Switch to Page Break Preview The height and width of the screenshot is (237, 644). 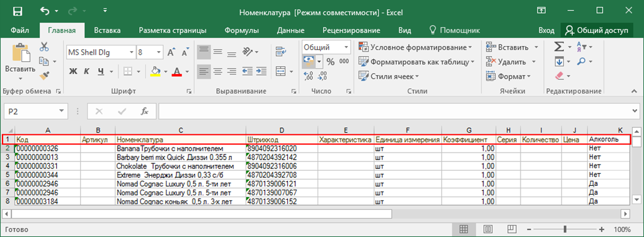point(512,229)
